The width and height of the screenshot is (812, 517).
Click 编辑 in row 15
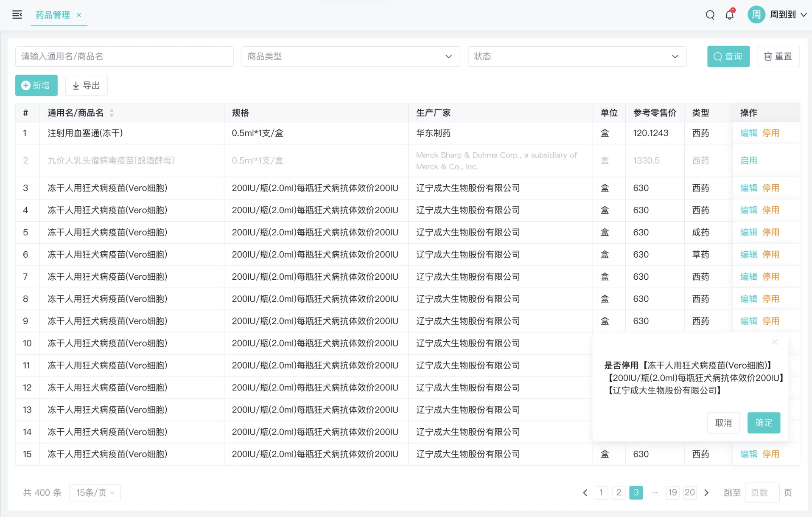pyautogui.click(x=748, y=454)
